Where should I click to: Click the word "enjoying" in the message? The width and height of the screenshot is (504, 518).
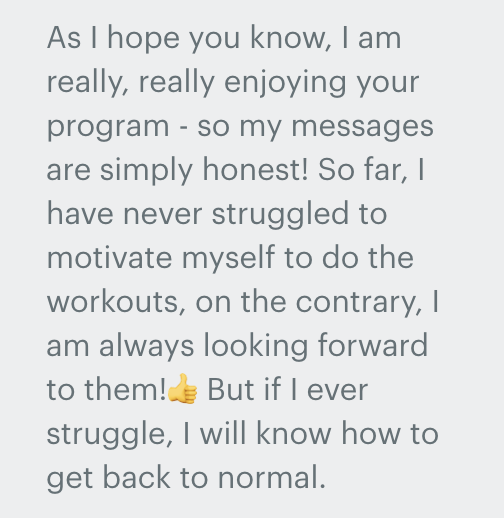pyautogui.click(x=285, y=85)
